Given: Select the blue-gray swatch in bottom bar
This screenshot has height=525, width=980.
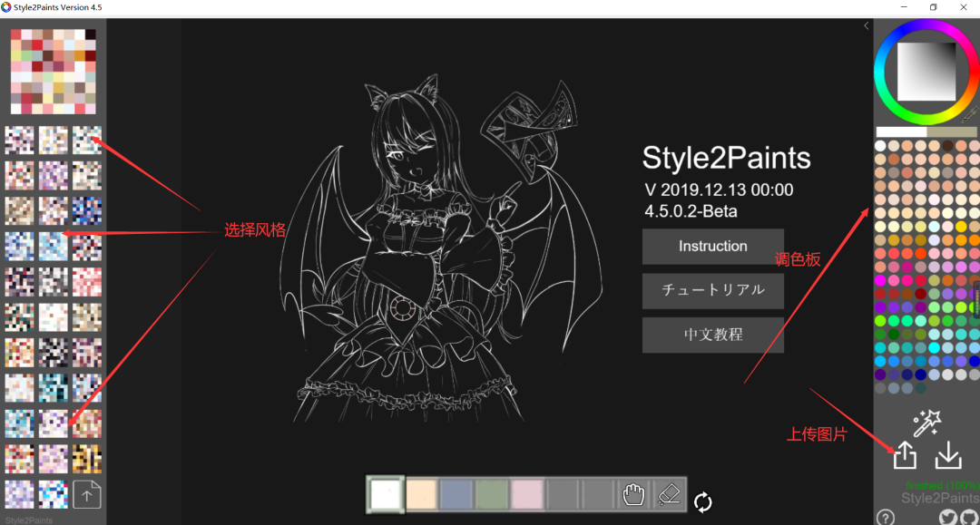Looking at the screenshot, I should (456, 495).
